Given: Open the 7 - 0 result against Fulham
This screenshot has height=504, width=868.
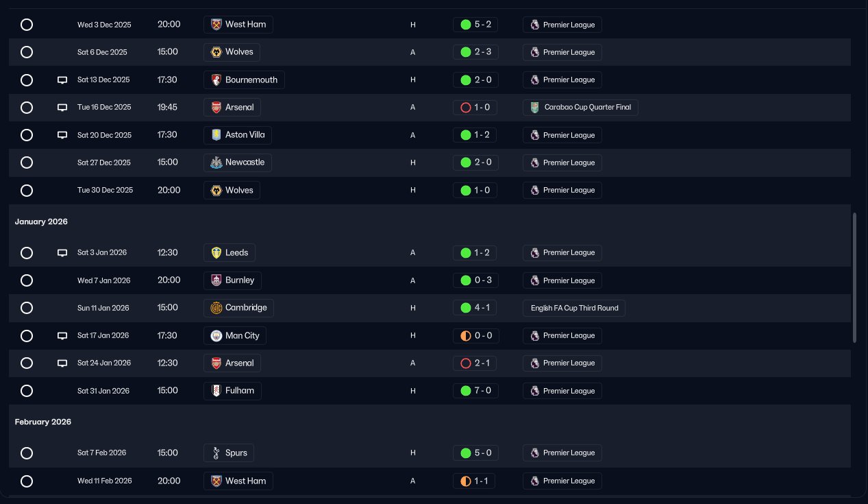Looking at the screenshot, I should 475,391.
